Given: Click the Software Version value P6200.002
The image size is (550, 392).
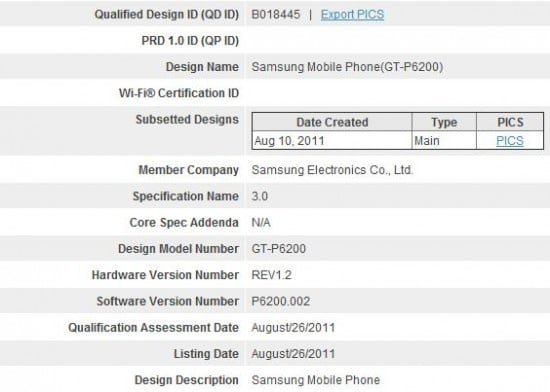Looking at the screenshot, I should click(281, 301).
